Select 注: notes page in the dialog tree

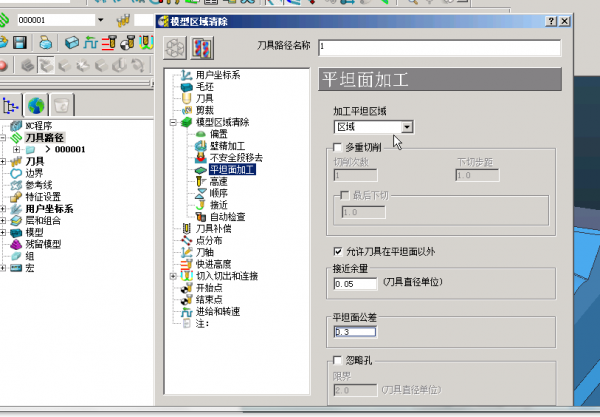[x=202, y=324]
